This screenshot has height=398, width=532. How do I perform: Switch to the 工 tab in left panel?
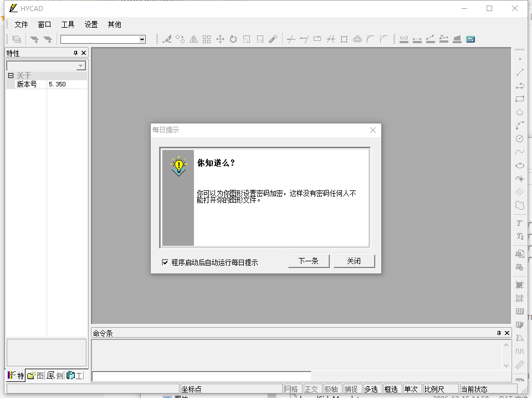point(75,375)
